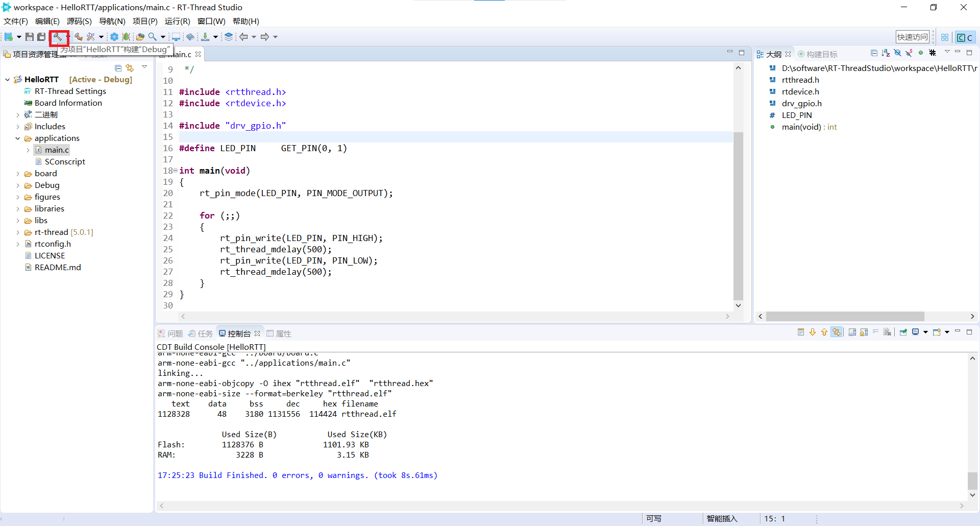Open the download icon dropdown arrow

tap(215, 37)
